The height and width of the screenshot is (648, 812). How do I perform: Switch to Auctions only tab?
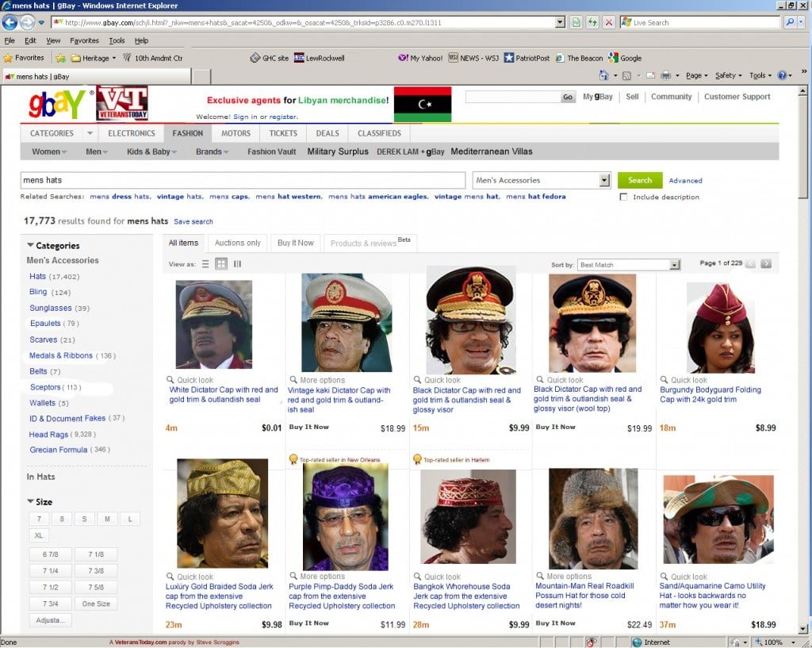point(238,243)
